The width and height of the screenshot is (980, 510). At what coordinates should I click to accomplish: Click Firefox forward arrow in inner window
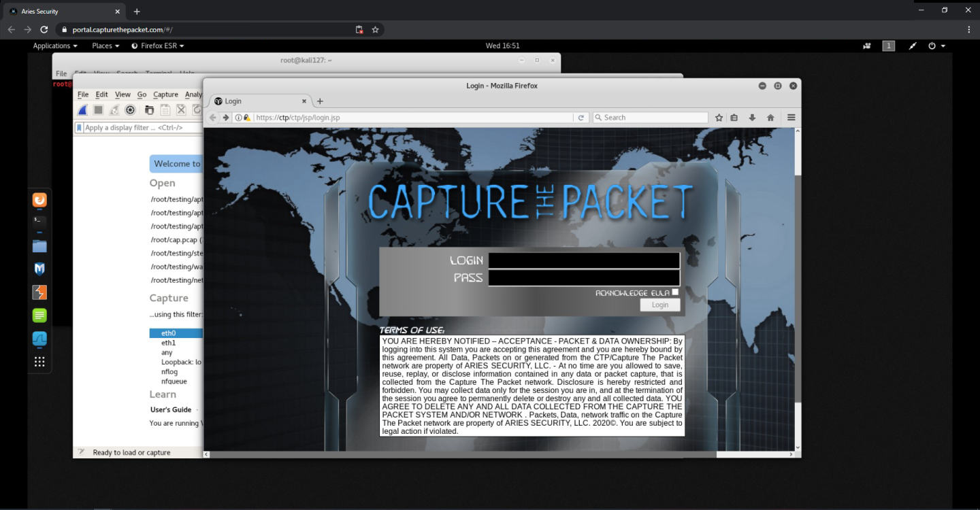coord(225,118)
